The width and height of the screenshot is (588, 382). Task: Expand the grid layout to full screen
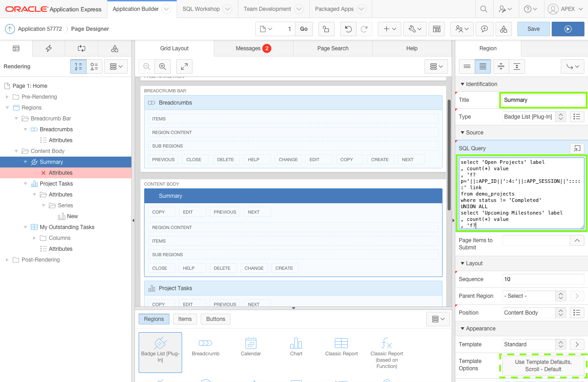(184, 67)
